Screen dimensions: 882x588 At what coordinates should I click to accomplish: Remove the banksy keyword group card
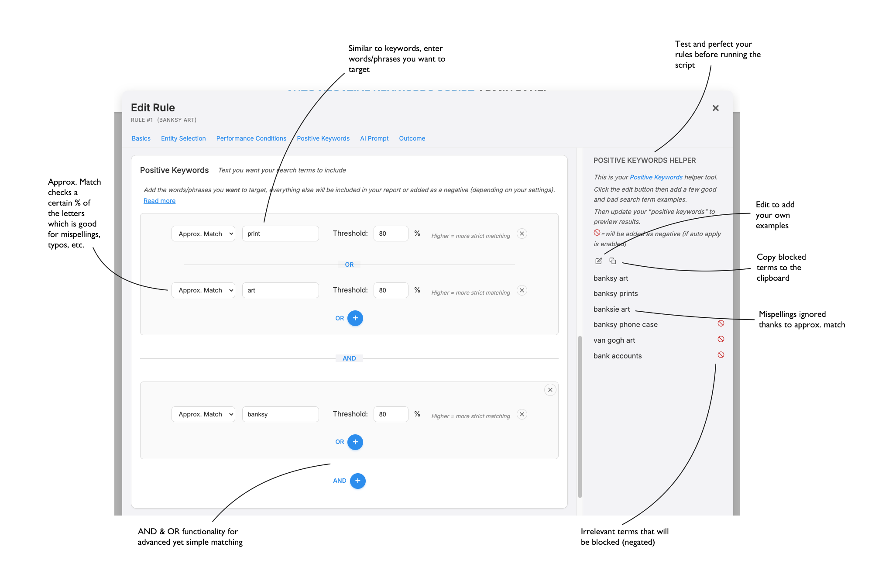pyautogui.click(x=550, y=389)
